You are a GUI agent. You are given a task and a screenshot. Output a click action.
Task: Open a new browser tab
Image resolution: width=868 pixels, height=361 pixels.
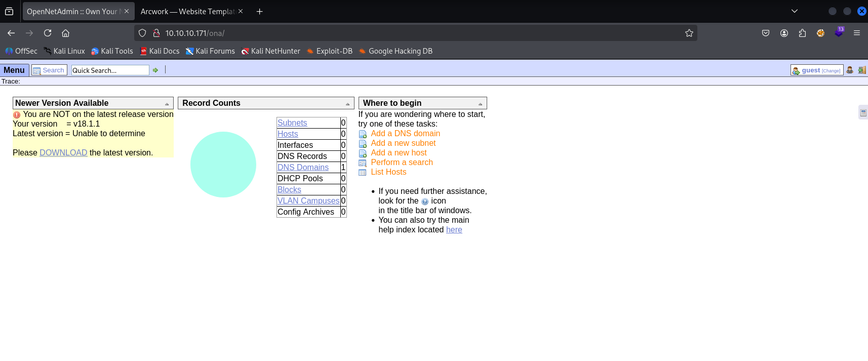pyautogui.click(x=260, y=11)
